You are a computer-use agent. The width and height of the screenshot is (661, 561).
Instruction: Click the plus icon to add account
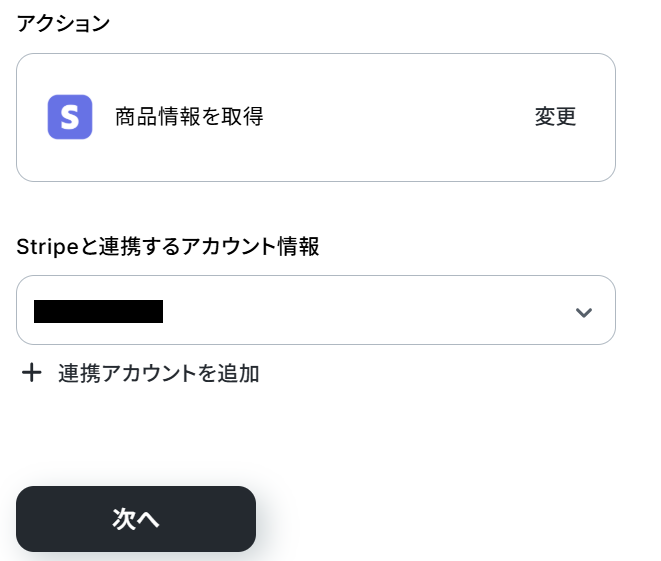[32, 373]
